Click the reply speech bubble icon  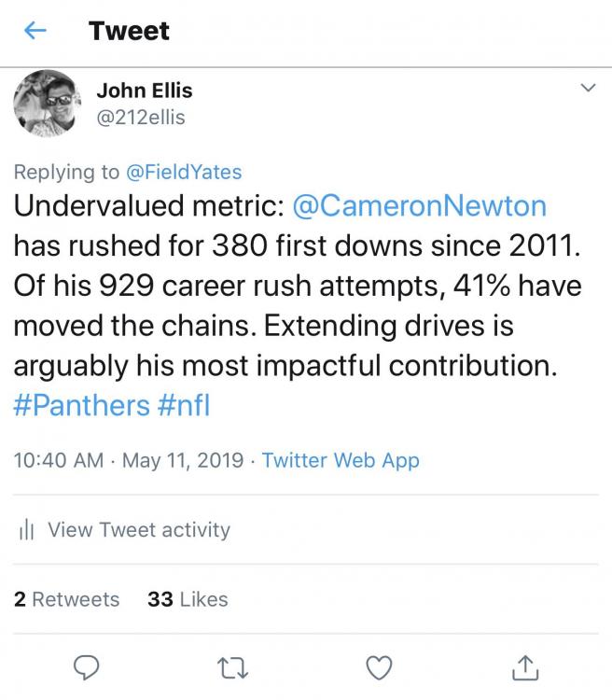(x=86, y=666)
